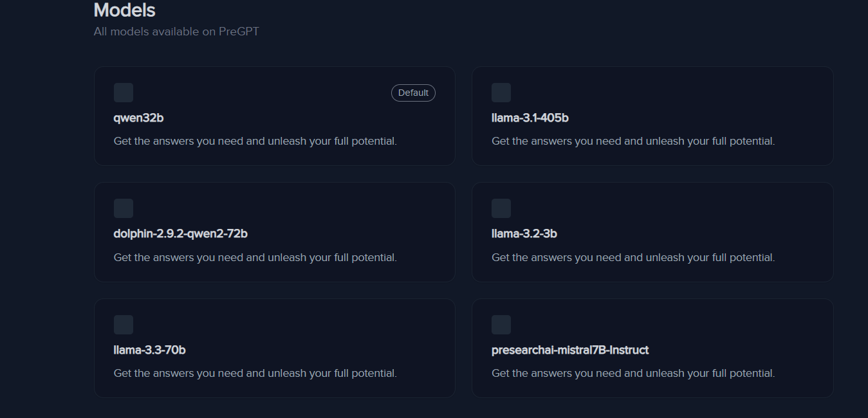The image size is (868, 418).
Task: Choose the dolphin-2.9.2-qwen2-72b title
Action: point(180,233)
